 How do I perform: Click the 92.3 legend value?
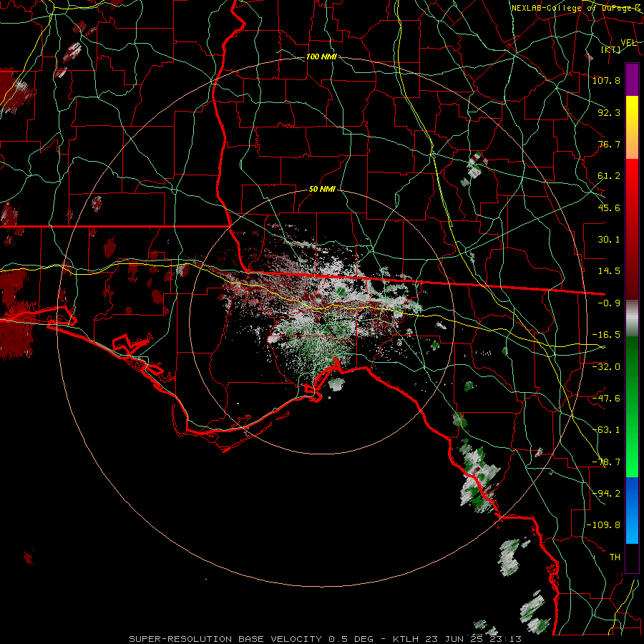point(609,112)
